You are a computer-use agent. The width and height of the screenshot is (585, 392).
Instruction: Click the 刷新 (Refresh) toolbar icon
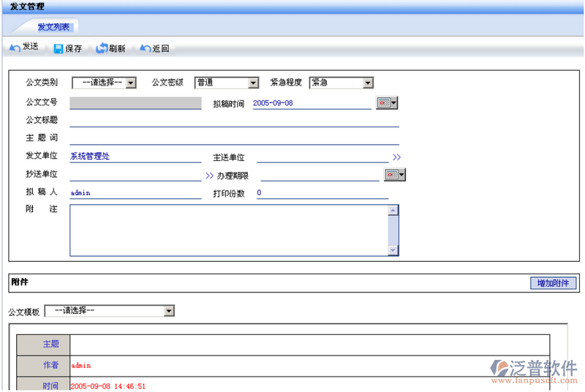pos(102,48)
